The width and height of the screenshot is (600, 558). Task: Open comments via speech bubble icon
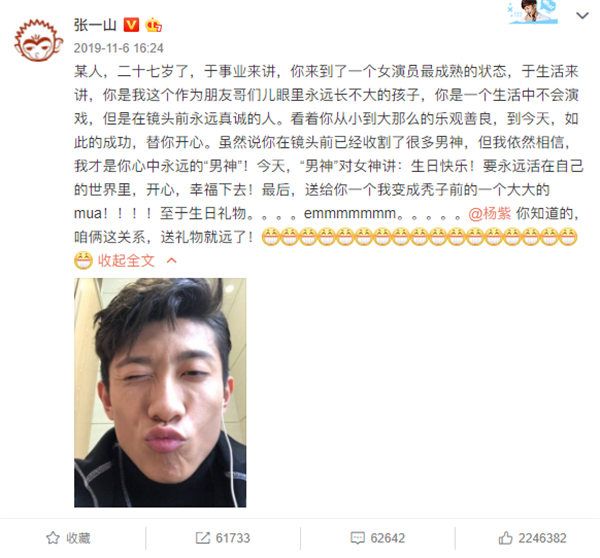click(357, 538)
